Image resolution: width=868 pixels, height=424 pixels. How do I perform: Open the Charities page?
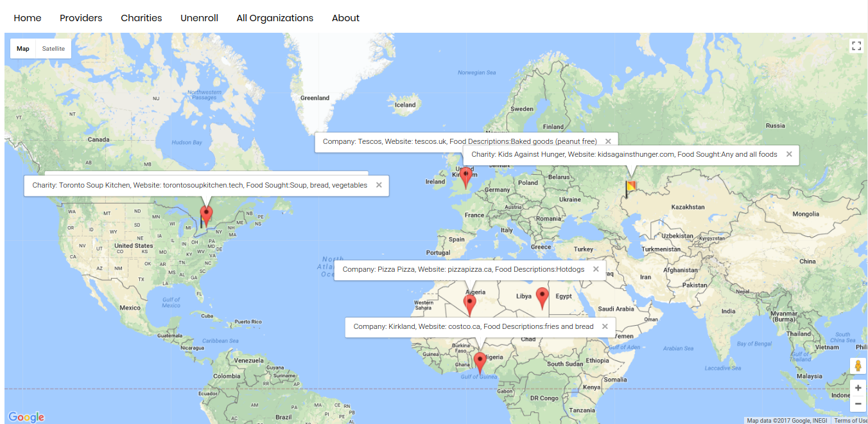(x=141, y=18)
